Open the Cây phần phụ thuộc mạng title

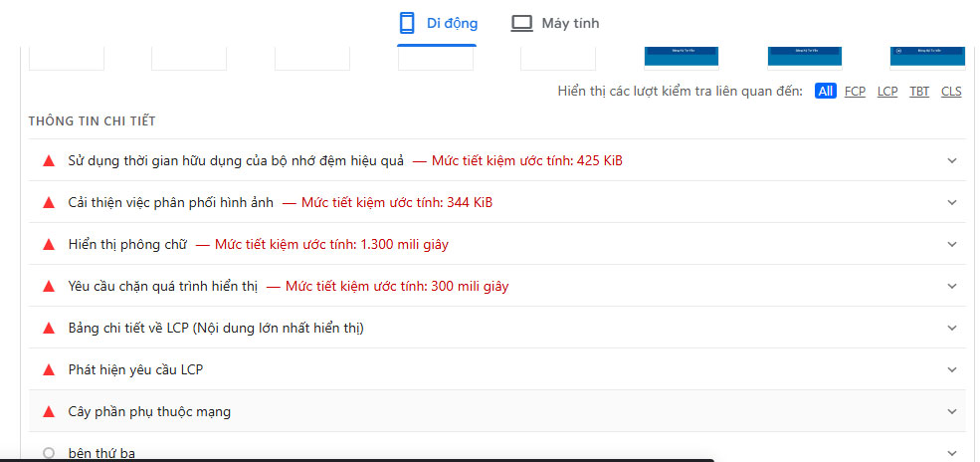(x=149, y=411)
